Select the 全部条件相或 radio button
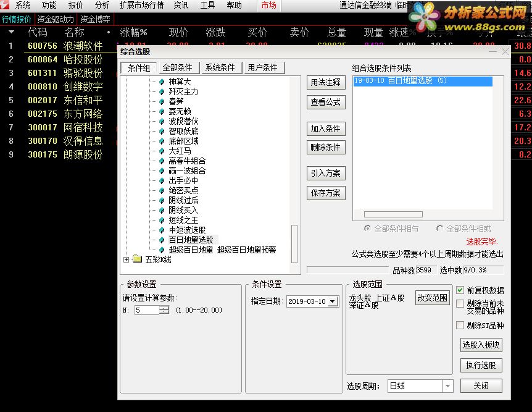532x412 pixels. point(439,229)
